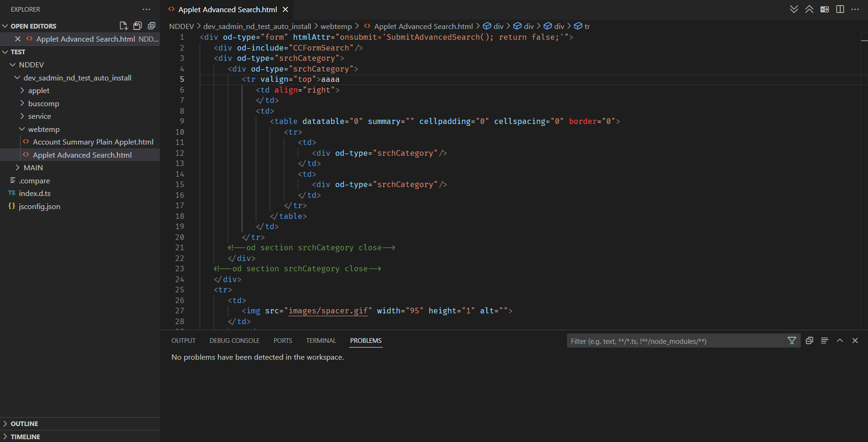
Task: Click the tr breadcrumb item
Action: (587, 26)
